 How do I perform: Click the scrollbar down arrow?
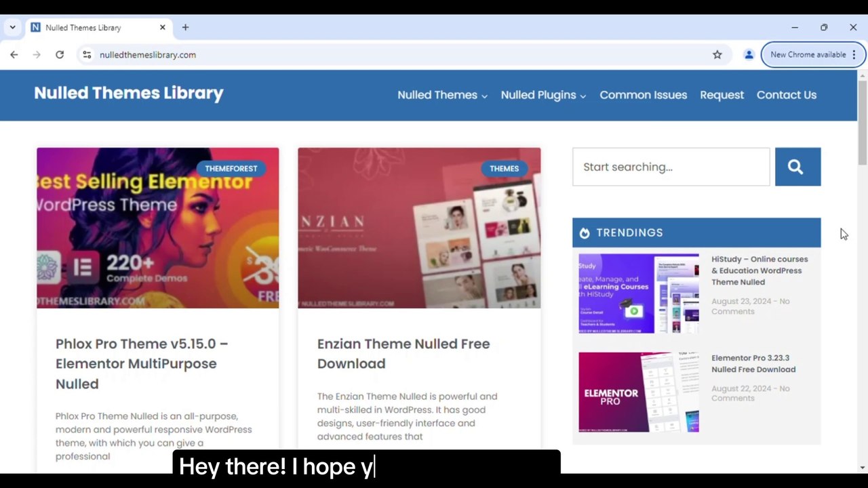(x=862, y=468)
